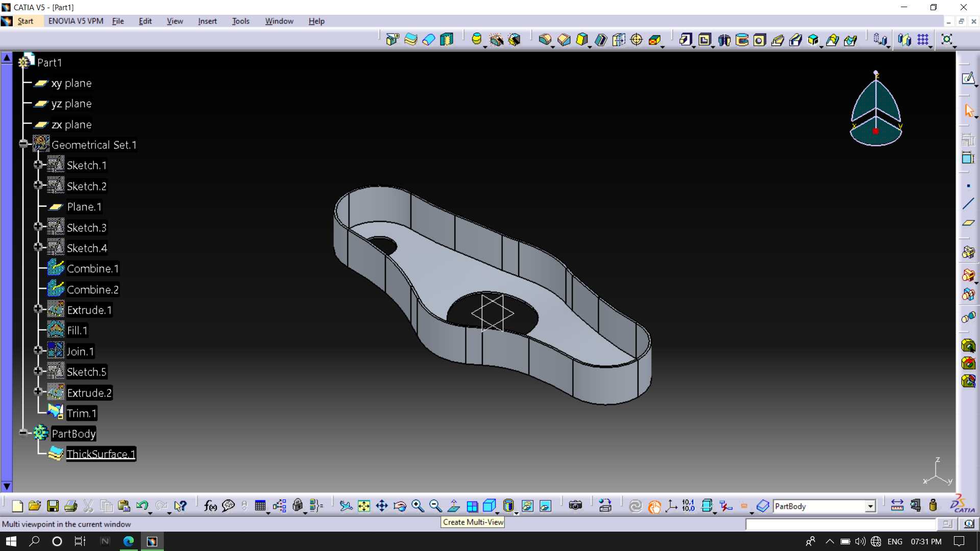Open the PartBody combo box dropdown
This screenshot has height=551, width=980.
(x=870, y=506)
